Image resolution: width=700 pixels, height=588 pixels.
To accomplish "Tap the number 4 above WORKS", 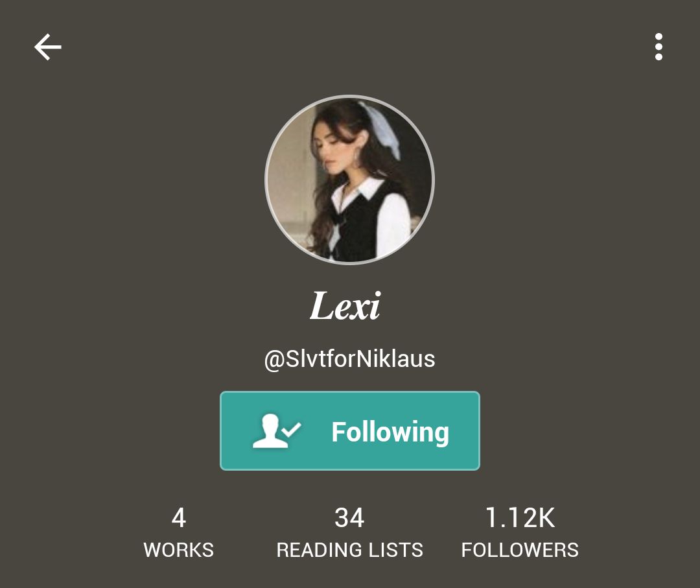I will [x=179, y=518].
